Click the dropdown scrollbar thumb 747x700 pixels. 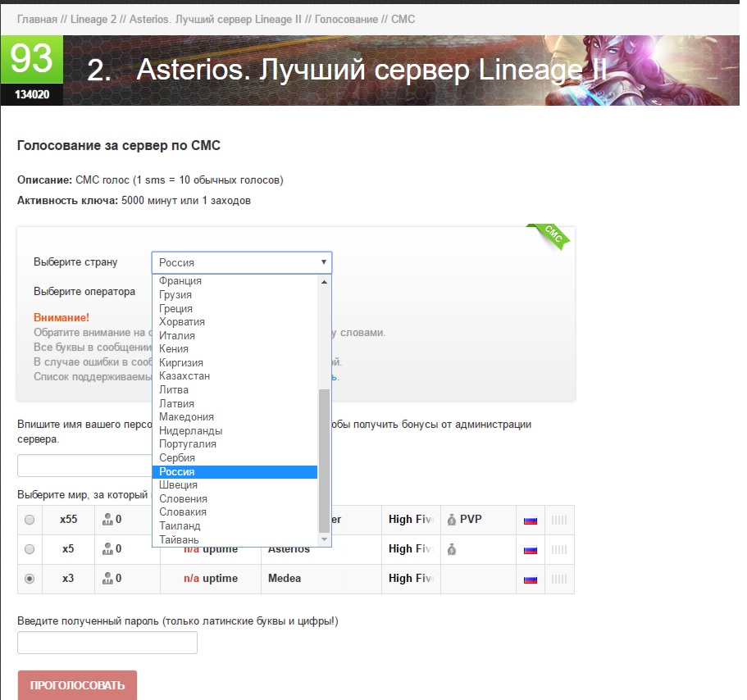point(324,461)
